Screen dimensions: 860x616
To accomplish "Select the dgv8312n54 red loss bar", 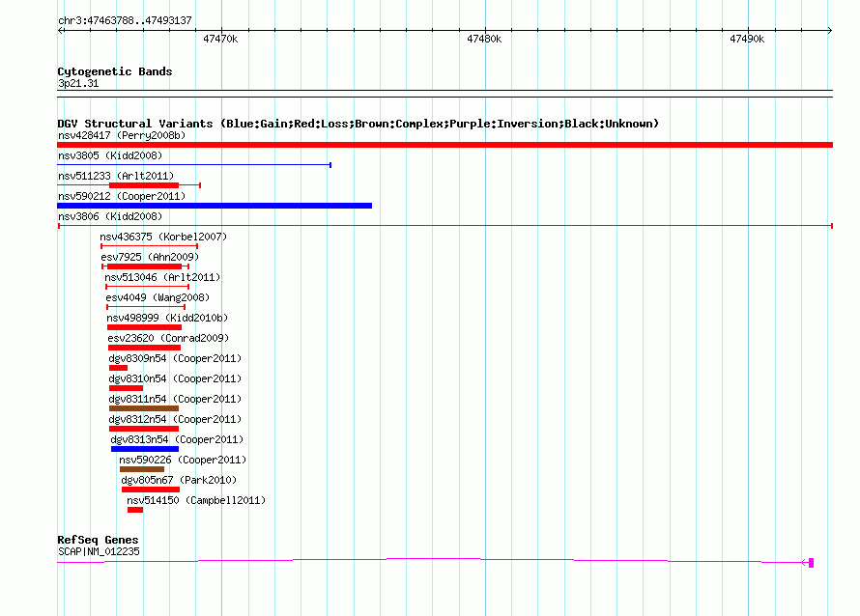I will coord(144,429).
